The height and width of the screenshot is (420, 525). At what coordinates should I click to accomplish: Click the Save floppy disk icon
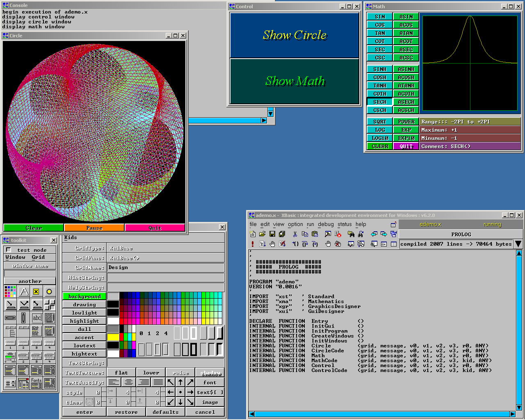click(x=272, y=234)
